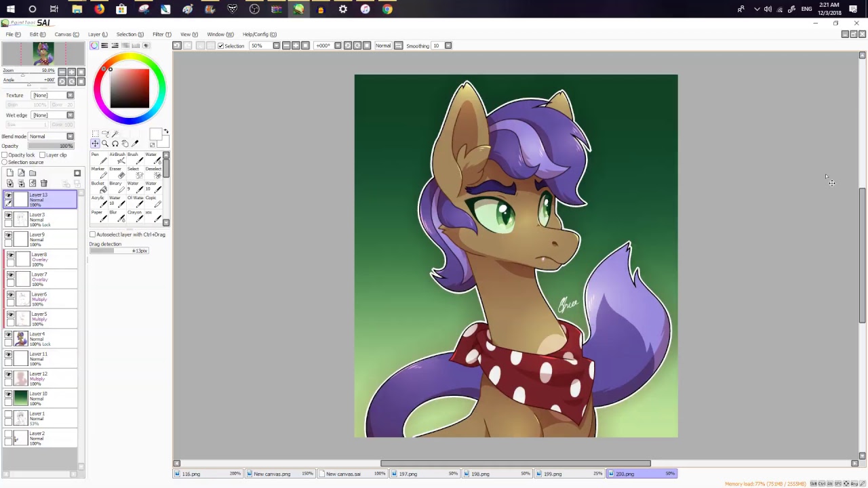Open the Wet edge dropdown
868x488 pixels.
(x=70, y=115)
